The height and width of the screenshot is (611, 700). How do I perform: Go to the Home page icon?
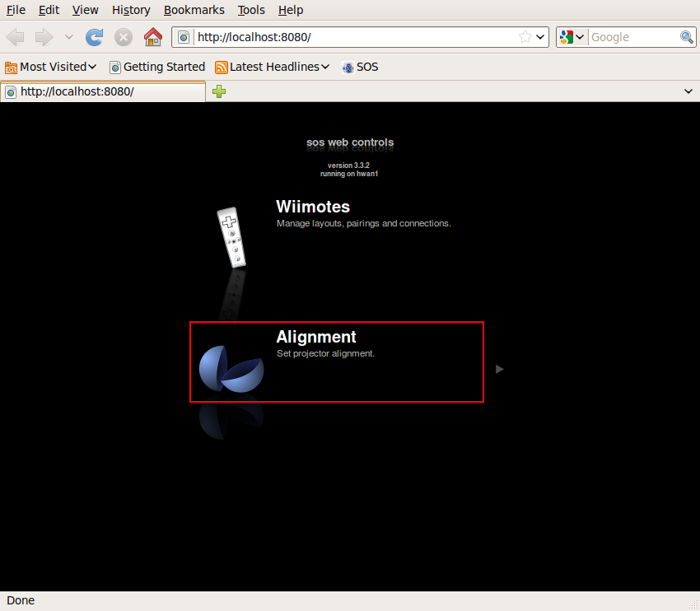point(153,37)
